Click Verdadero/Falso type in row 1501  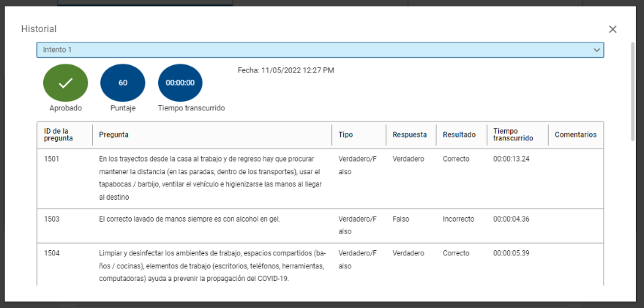tap(357, 165)
